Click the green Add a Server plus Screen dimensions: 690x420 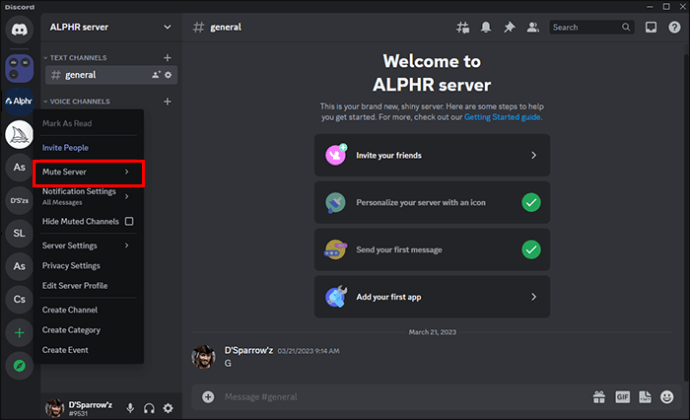(x=19, y=333)
